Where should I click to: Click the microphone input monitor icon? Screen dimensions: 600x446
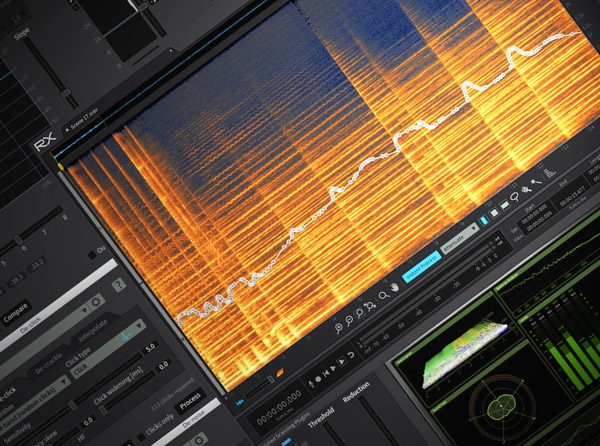coord(311,383)
